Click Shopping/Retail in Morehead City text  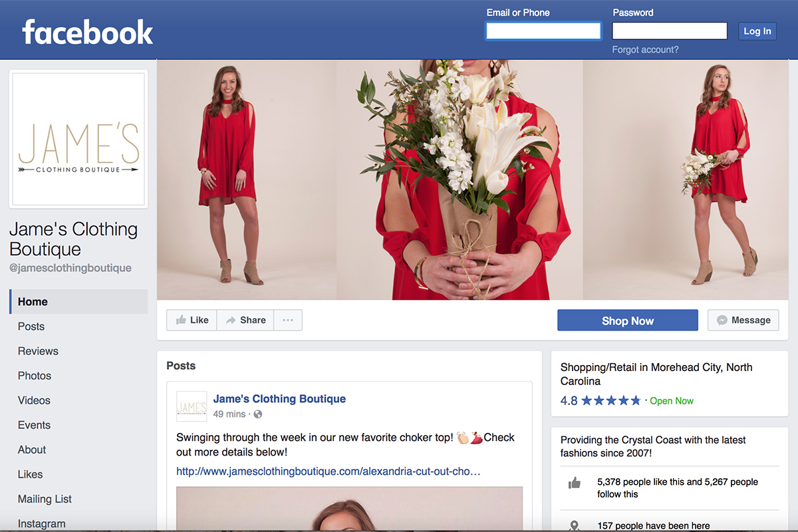pos(656,374)
